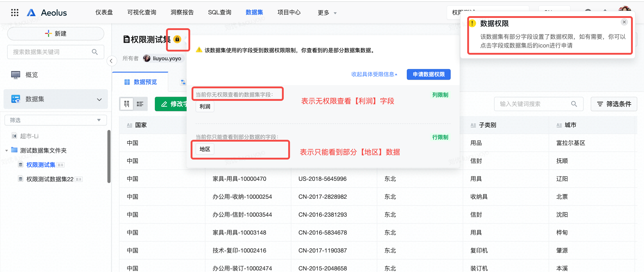Click 申请数据权限 button
The width and height of the screenshot is (644, 272).
pos(428,74)
